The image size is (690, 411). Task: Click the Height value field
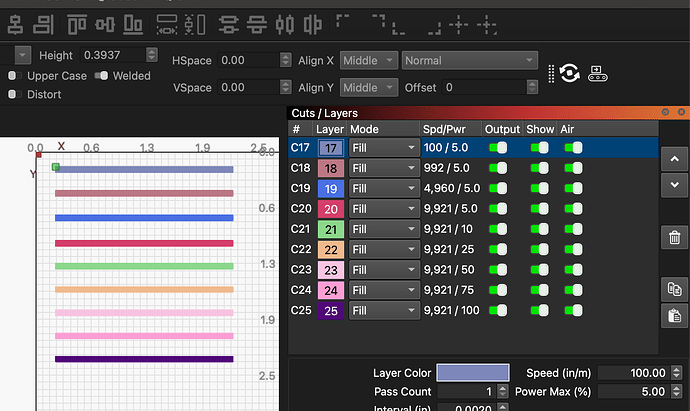click(114, 55)
